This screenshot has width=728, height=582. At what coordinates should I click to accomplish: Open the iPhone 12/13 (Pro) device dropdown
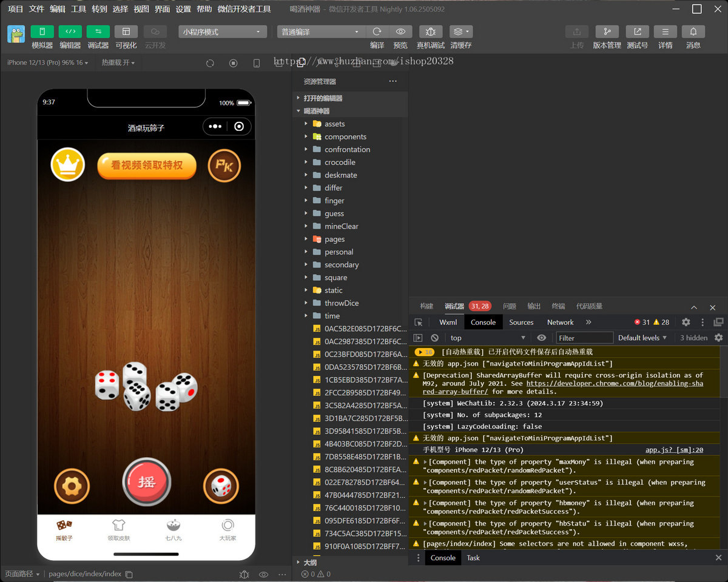48,62
